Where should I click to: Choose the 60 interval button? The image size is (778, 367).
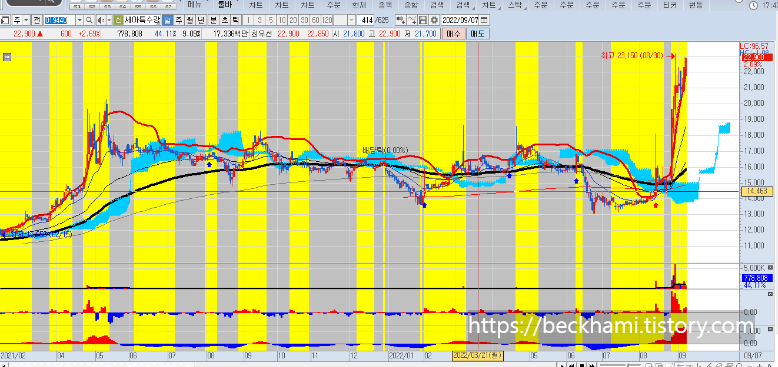[316, 20]
